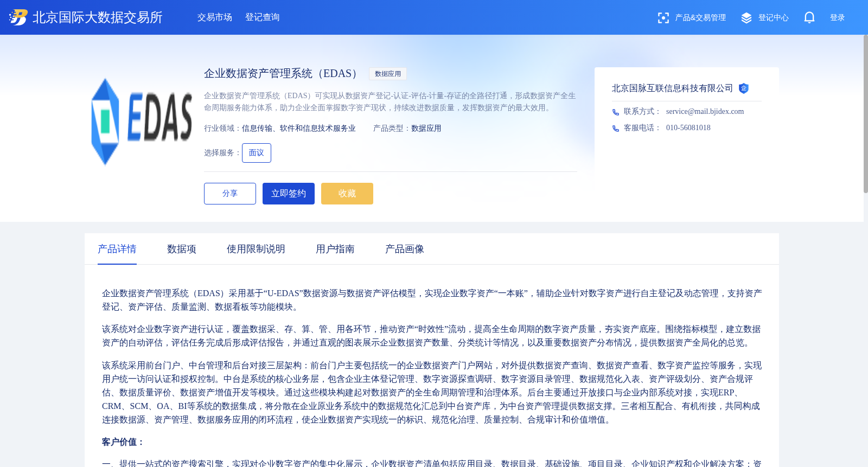Viewport: 868px width, 467px height.
Task: Click the Beijing data exchange logo icon
Action: pyautogui.click(x=18, y=17)
